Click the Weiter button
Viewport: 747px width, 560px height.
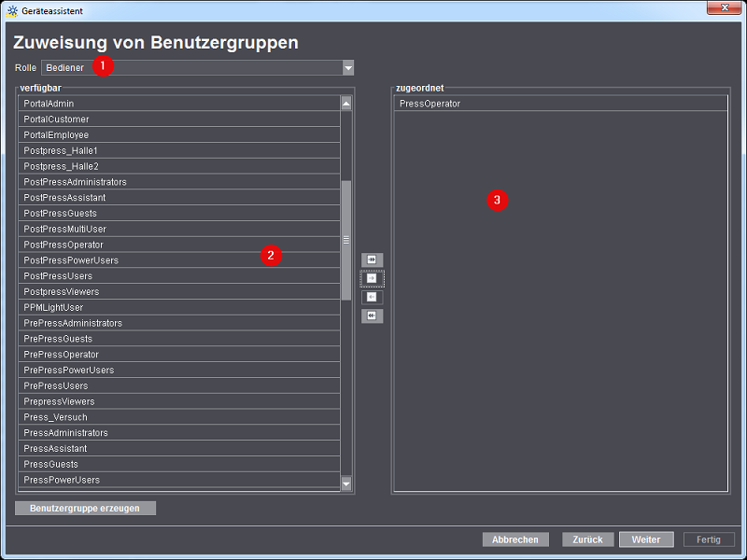tap(645, 539)
